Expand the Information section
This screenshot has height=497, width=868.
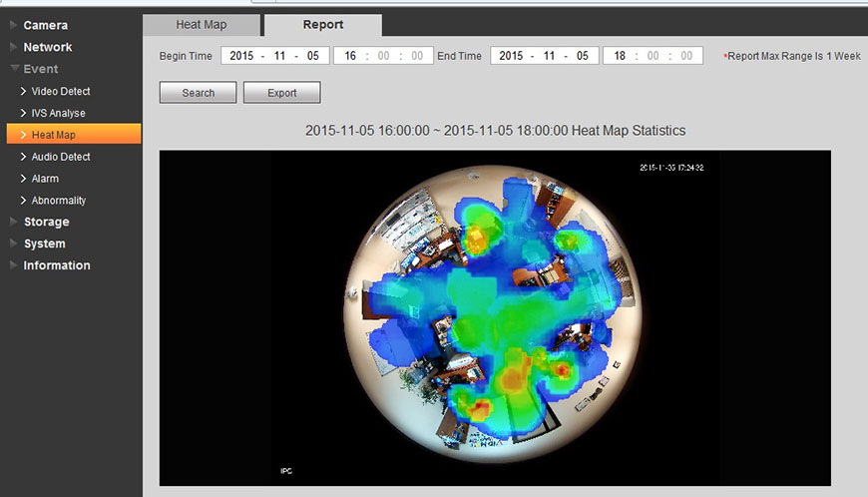[x=56, y=265]
